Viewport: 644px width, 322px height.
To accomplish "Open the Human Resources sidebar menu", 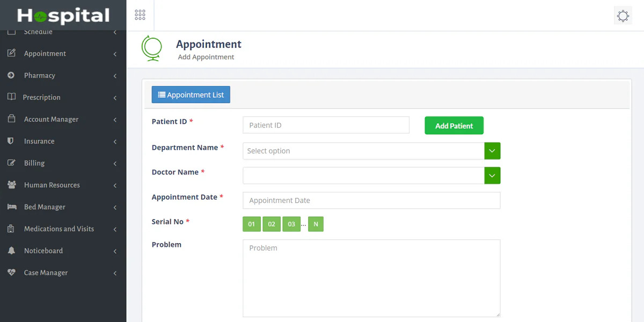I will (x=63, y=185).
